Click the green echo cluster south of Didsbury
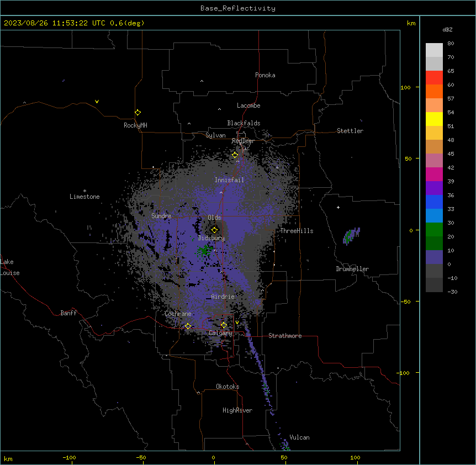The image size is (476, 465). click(x=205, y=250)
